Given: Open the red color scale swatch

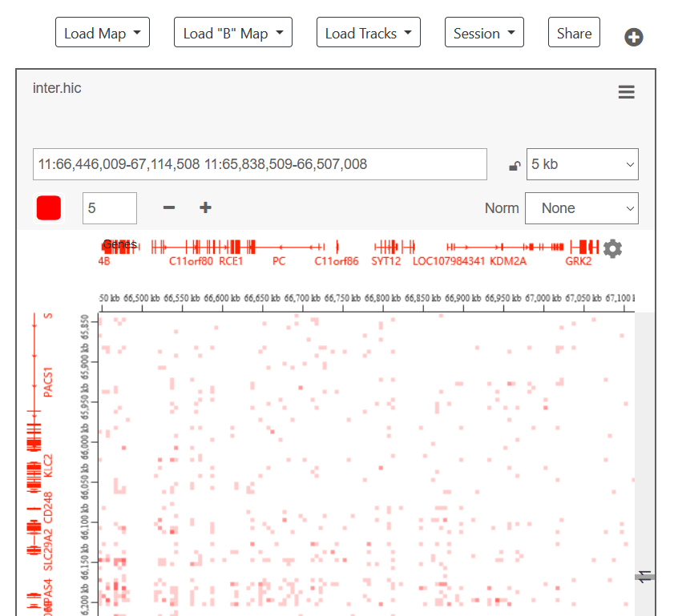Looking at the screenshot, I should tap(49, 208).
